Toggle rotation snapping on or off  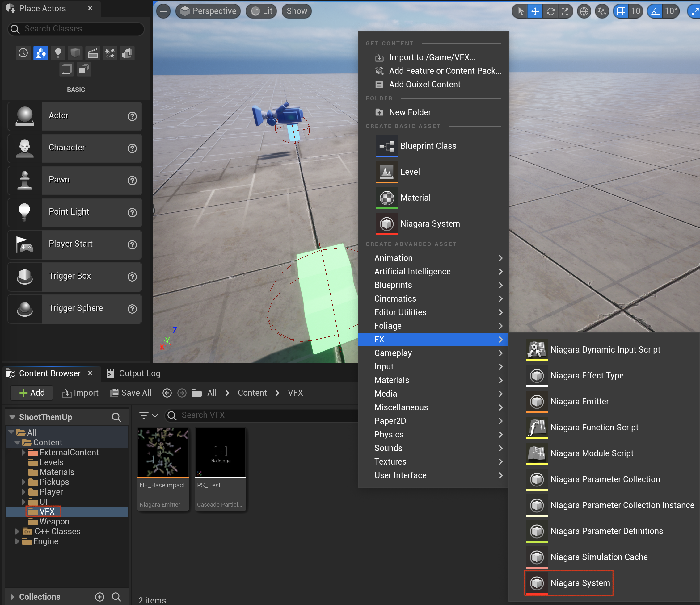tap(655, 11)
